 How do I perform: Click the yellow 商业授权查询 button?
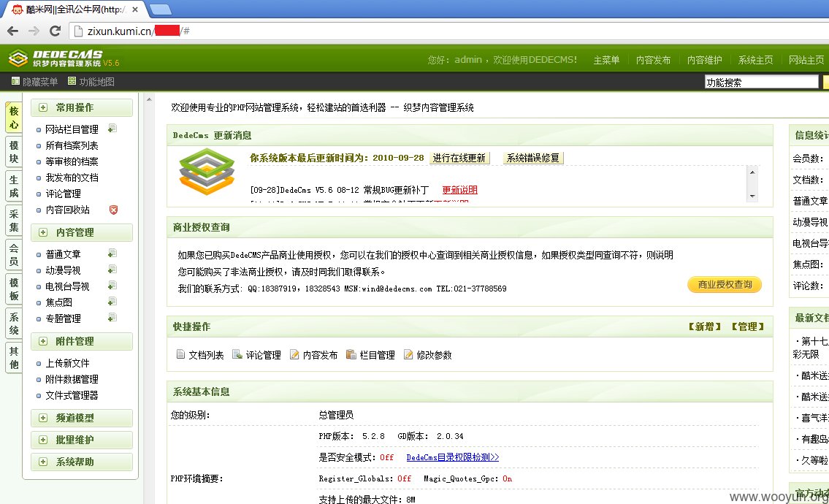pos(725,285)
